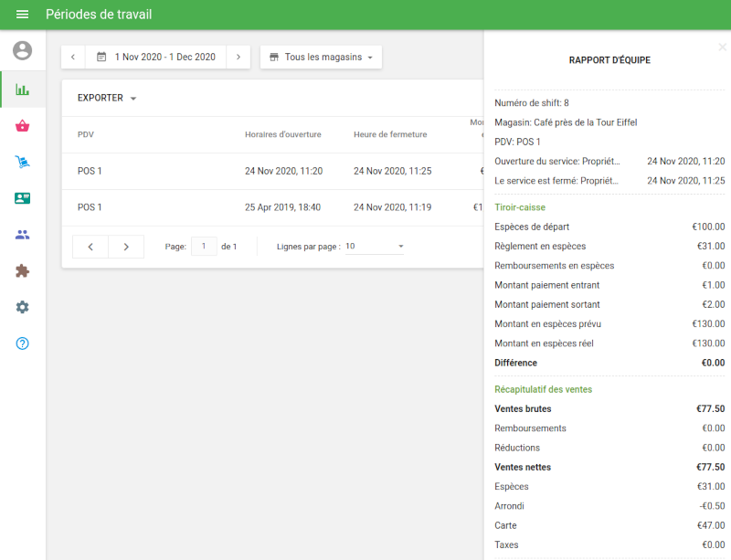The width and height of the screenshot is (731, 560).
Task: Open the Items basket icon
Action: (x=23, y=126)
